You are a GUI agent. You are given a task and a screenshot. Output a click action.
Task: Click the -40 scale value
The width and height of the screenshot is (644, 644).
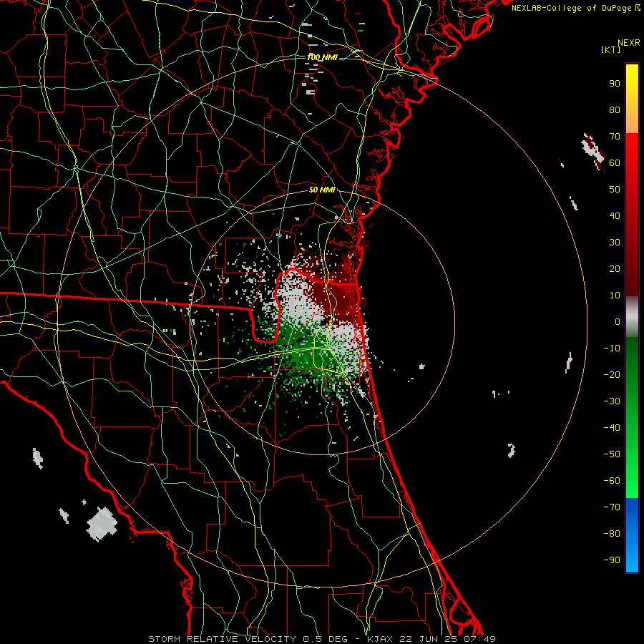612,428
